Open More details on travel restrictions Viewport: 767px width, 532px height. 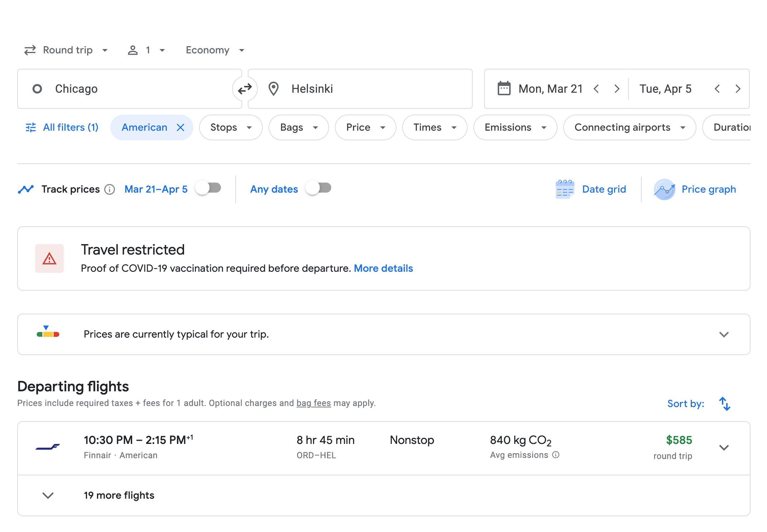pyautogui.click(x=383, y=269)
